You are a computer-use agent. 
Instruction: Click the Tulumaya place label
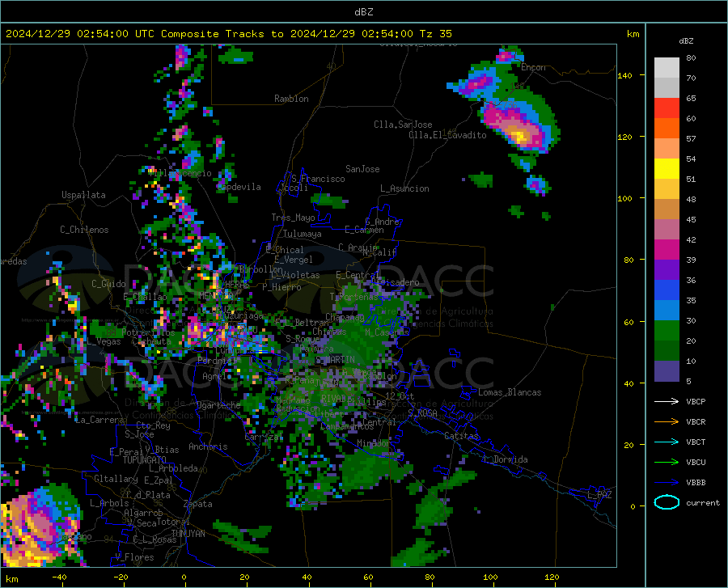pyautogui.click(x=303, y=234)
